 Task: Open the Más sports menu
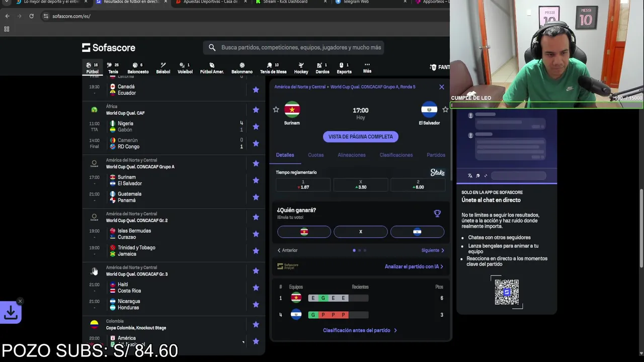coord(367,68)
